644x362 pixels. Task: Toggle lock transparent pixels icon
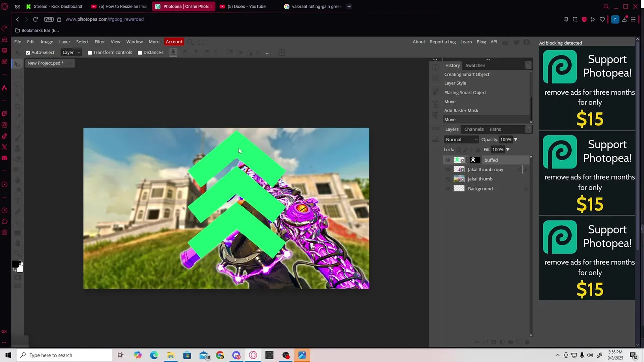coord(459,150)
